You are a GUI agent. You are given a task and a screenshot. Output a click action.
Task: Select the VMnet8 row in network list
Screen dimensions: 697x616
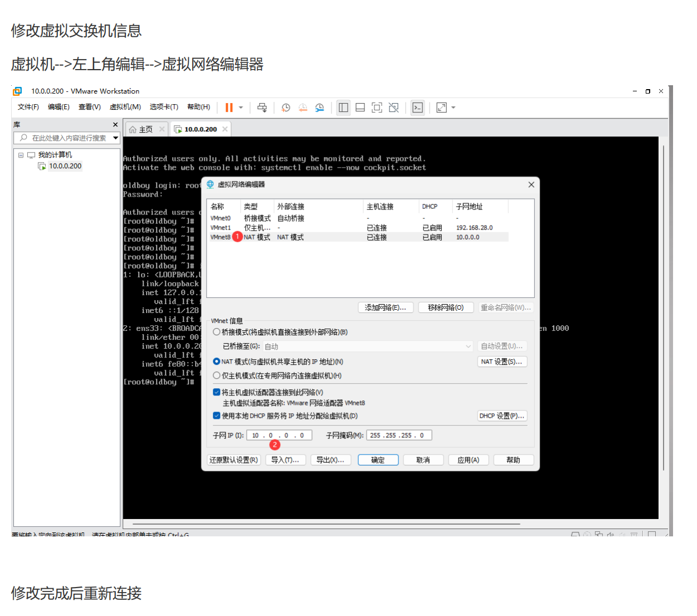pos(358,237)
